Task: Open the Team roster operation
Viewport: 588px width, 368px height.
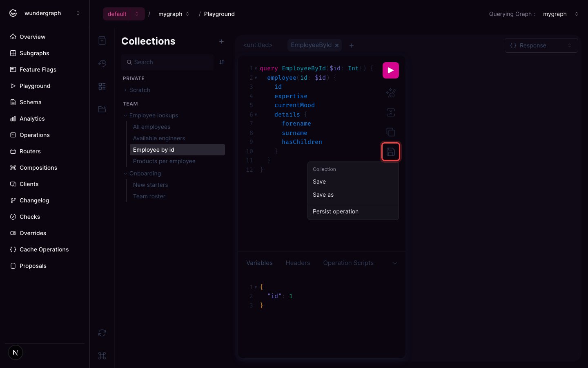Action: [x=177, y=196]
